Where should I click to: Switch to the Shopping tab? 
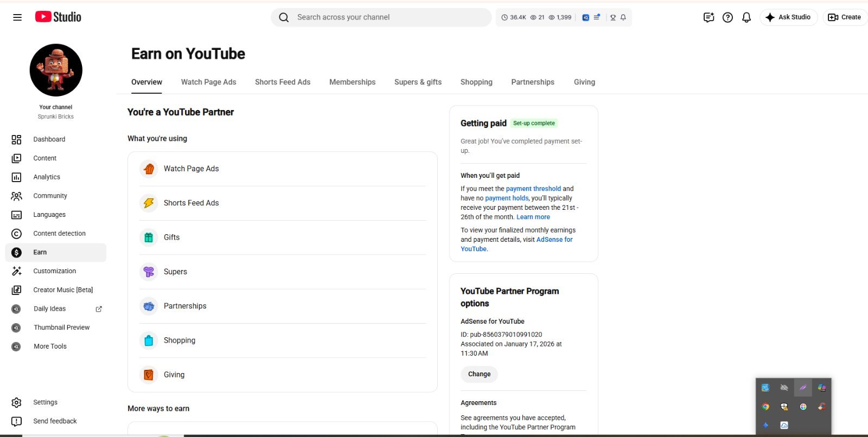click(476, 82)
